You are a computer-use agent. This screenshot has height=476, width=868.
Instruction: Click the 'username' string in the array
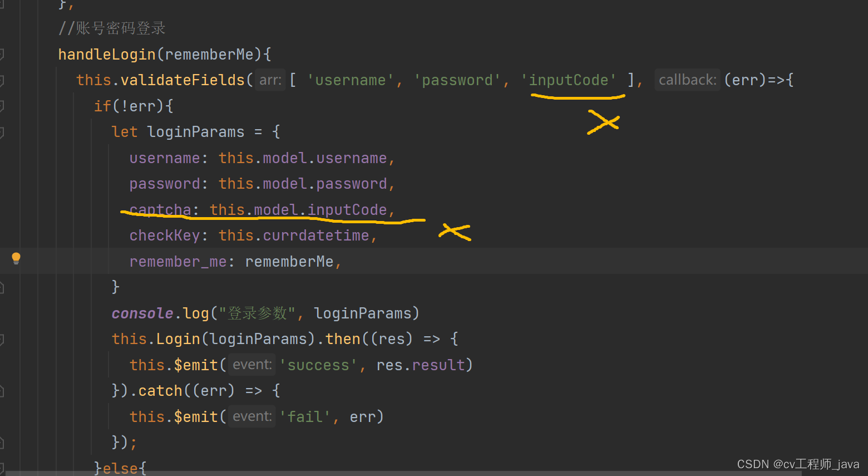click(351, 80)
